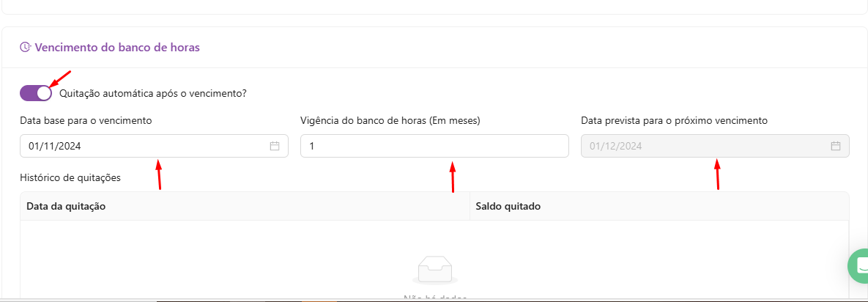Click the disabled 01/12/2024 date field
Viewport: 868px width, 302px height.
point(703,146)
